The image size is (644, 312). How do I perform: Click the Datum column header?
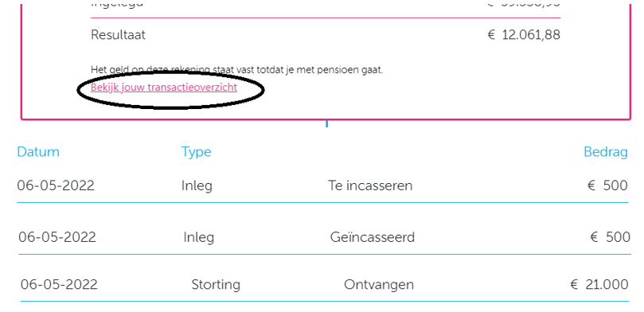click(38, 152)
